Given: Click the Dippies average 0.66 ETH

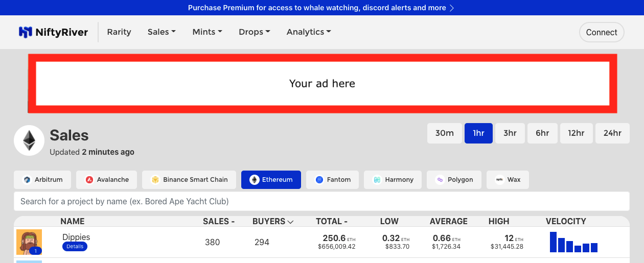Looking at the screenshot, I should (x=447, y=238).
